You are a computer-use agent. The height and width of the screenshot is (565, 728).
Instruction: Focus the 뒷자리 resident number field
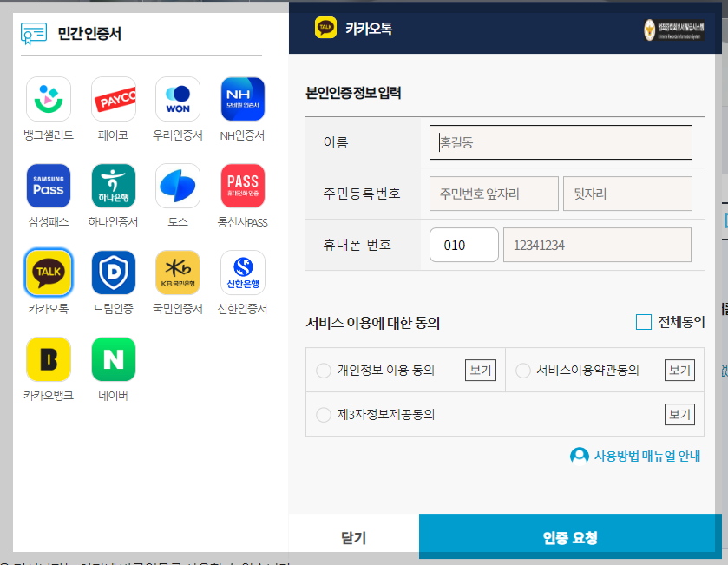click(x=627, y=194)
